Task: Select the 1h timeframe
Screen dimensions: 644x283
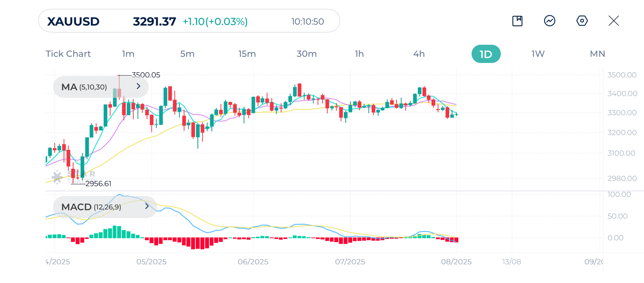Action: tap(359, 54)
